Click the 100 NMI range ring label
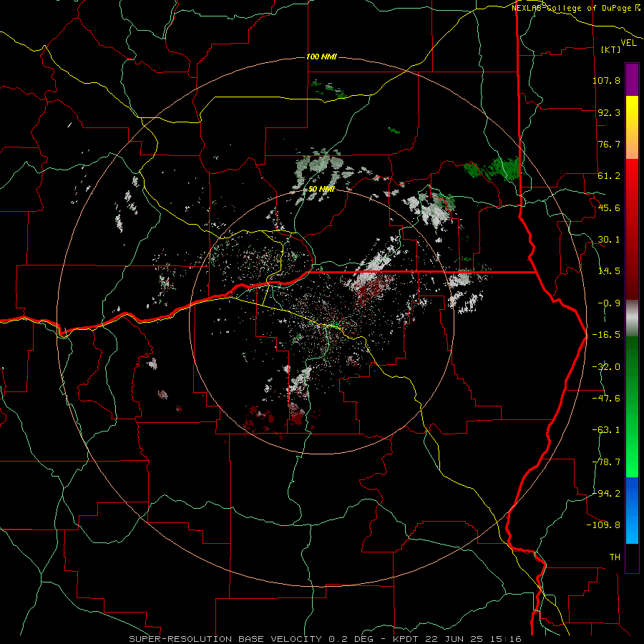The image size is (644, 644). tap(321, 57)
